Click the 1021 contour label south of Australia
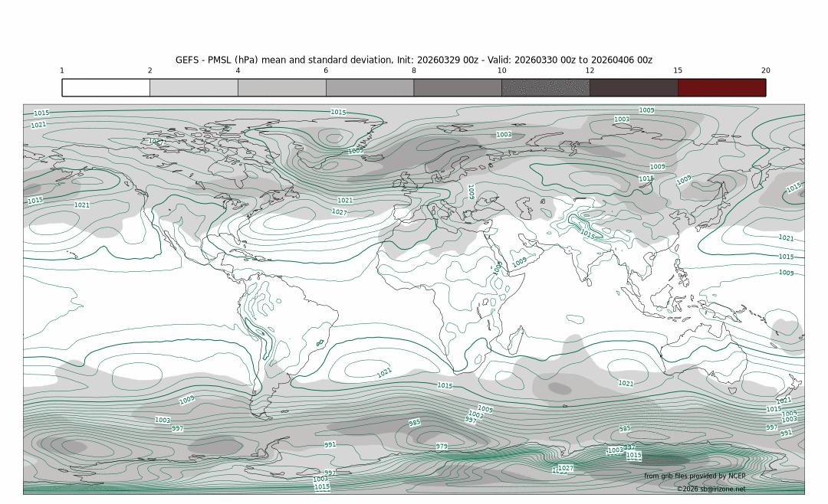This screenshot has width=828, height=504. tap(626, 383)
